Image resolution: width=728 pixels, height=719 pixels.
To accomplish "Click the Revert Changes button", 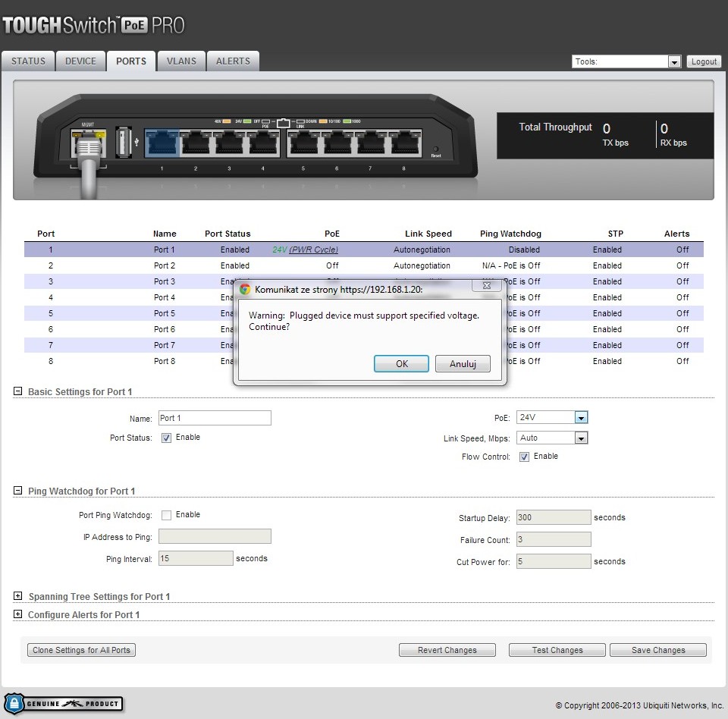I will click(447, 650).
